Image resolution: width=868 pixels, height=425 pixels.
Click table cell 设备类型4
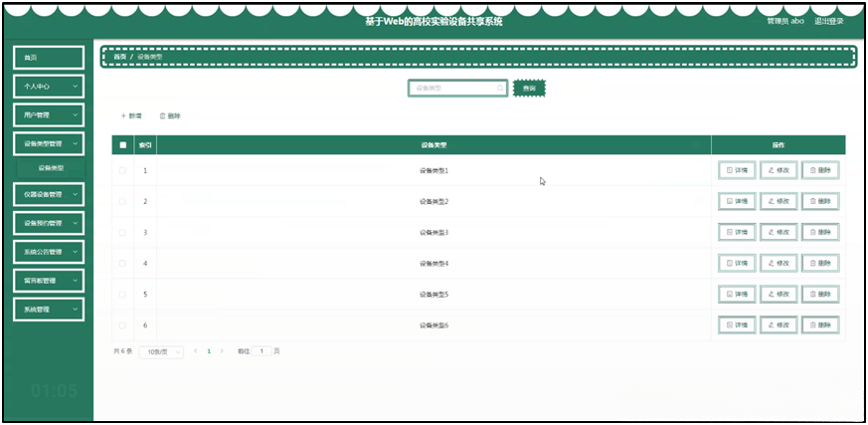click(434, 264)
